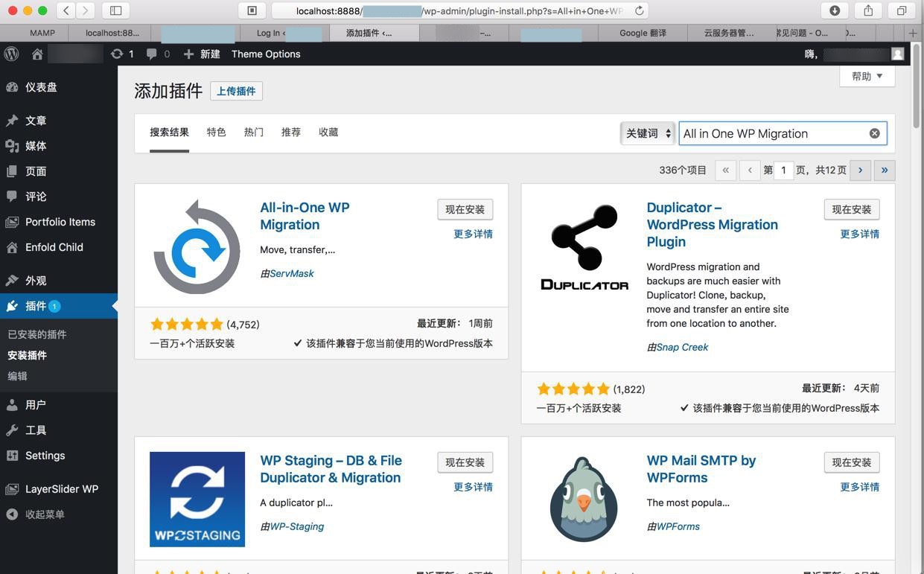Open the 页面 pages menu
This screenshot has width=924, height=574.
click(x=59, y=171)
